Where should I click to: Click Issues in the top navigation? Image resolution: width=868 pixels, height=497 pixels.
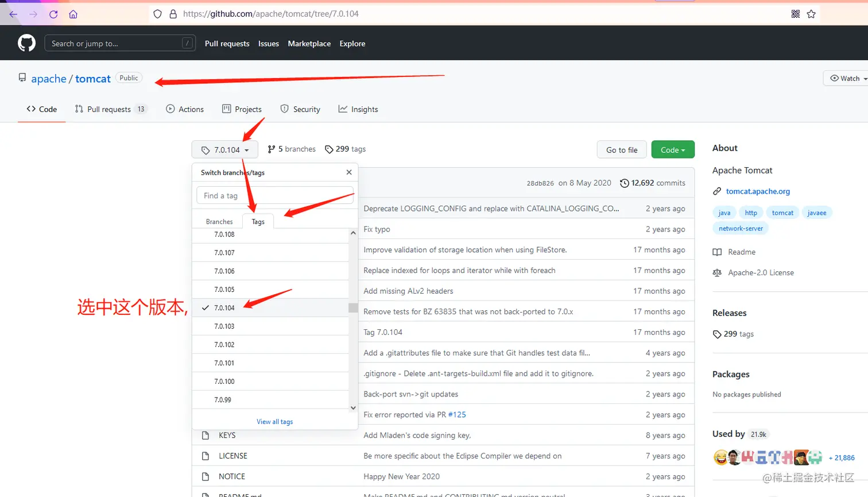tap(269, 44)
